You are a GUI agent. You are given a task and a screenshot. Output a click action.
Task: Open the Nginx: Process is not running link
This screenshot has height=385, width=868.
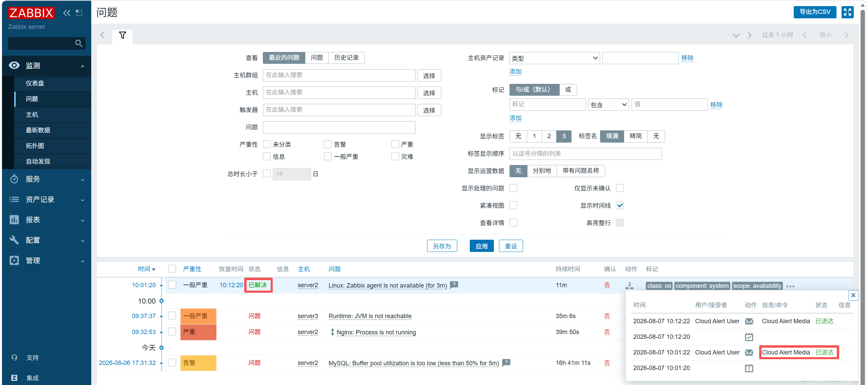click(x=376, y=332)
